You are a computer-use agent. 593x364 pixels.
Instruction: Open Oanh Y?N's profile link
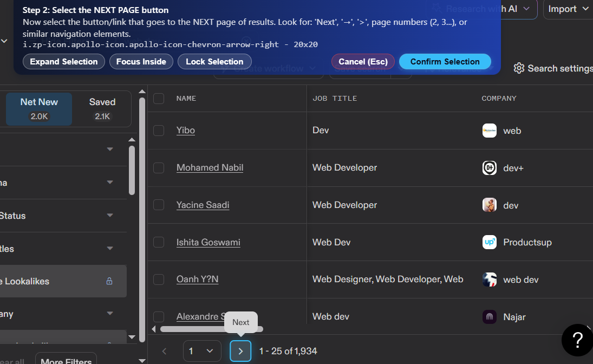click(x=198, y=279)
